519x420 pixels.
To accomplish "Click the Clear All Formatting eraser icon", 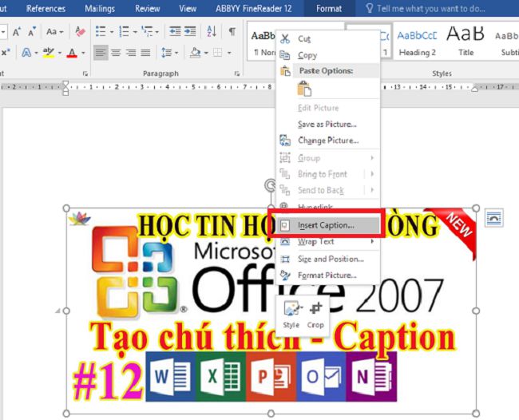I will pos(80,32).
